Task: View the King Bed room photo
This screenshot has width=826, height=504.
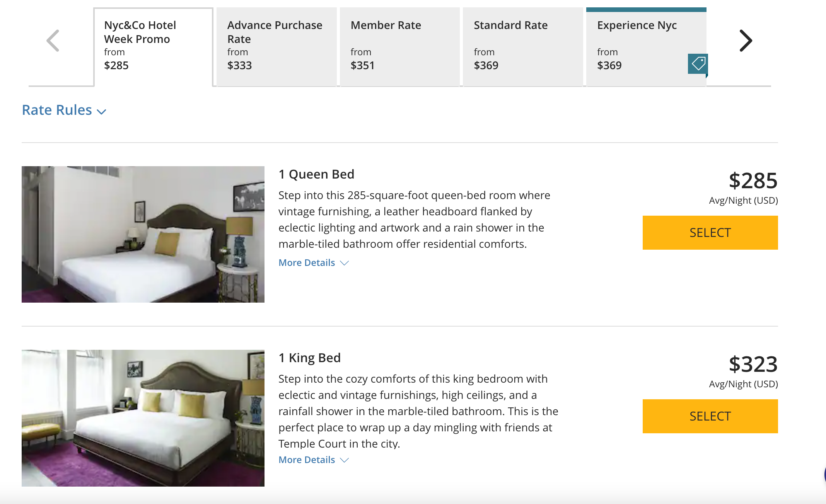Action: point(143,418)
